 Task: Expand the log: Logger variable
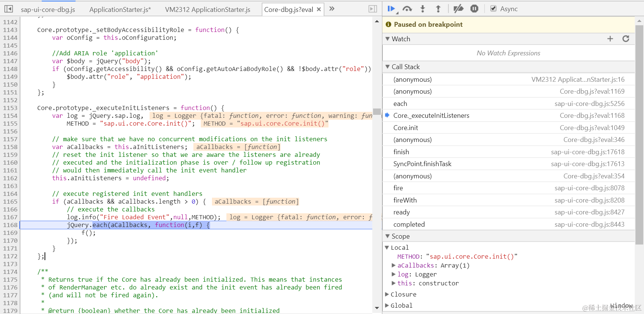[x=393, y=274]
